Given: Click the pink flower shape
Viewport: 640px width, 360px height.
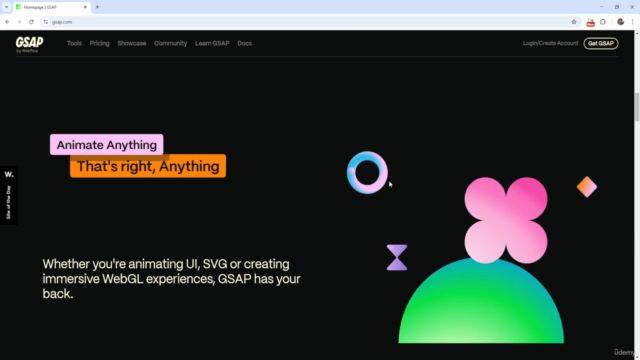Looking at the screenshot, I should click(506, 220).
